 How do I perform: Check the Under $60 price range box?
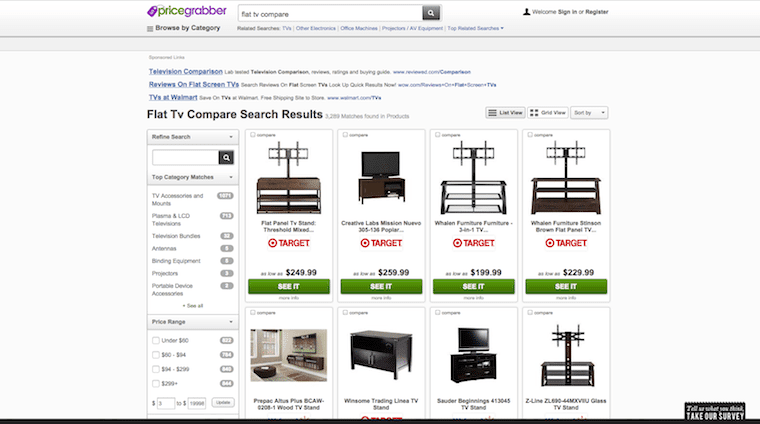tap(156, 340)
